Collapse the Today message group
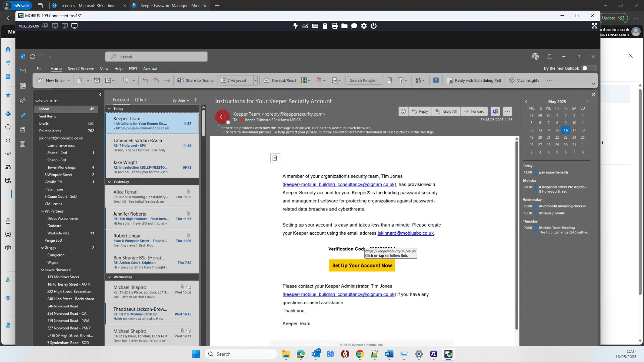 click(x=109, y=109)
